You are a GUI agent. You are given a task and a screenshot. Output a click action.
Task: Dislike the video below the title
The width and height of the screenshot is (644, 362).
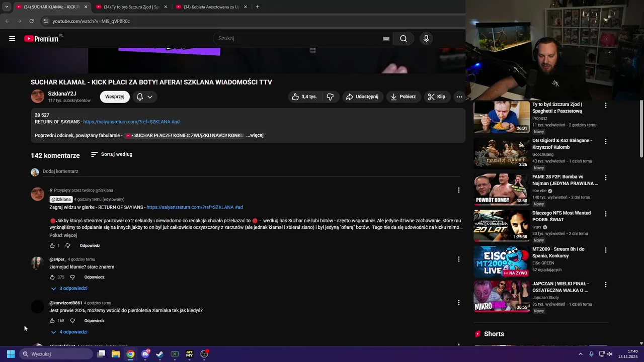(x=330, y=97)
